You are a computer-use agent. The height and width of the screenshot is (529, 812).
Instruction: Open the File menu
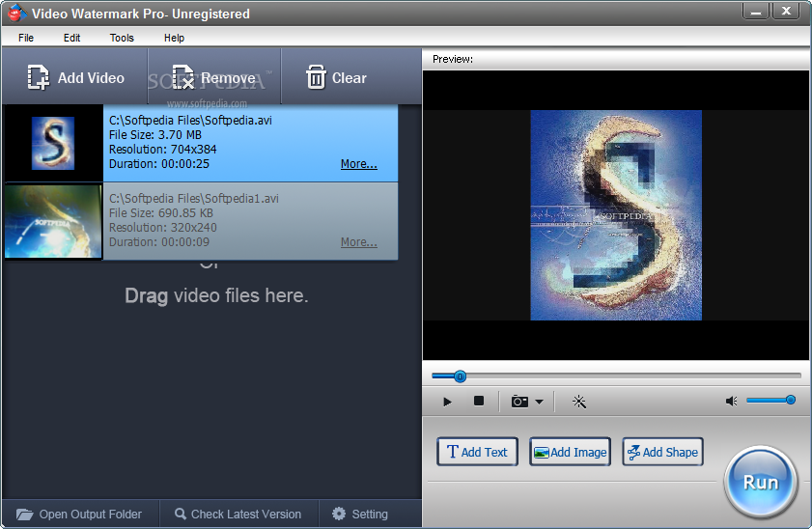coord(26,38)
